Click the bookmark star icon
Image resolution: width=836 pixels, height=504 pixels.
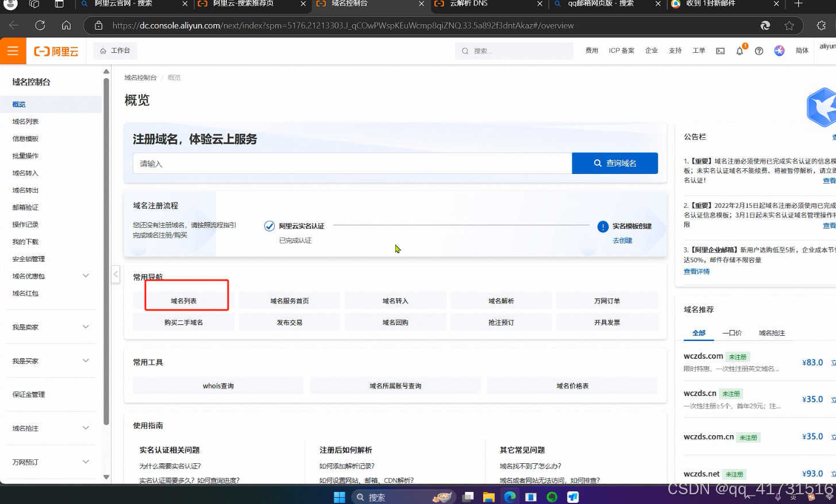tap(789, 25)
